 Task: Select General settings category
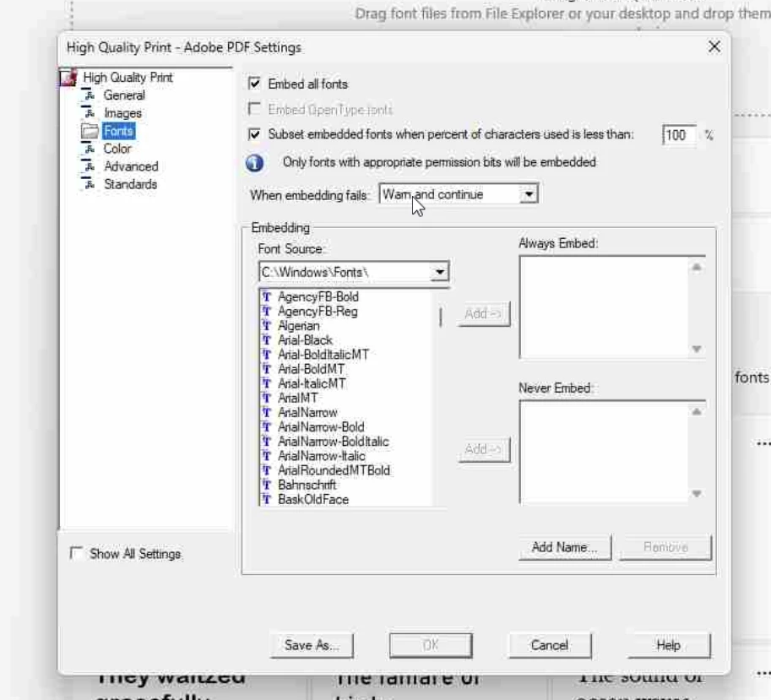pyautogui.click(x=124, y=95)
